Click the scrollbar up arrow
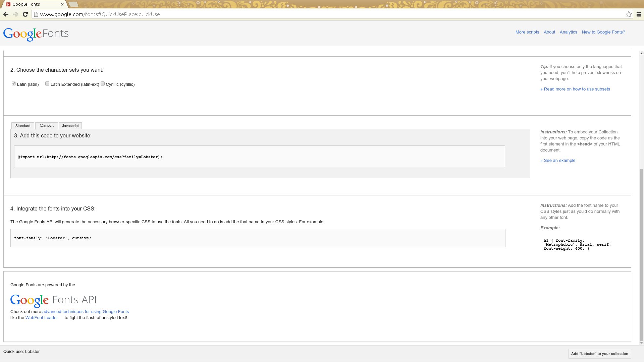Screen dimensions: 644x362 pos(641,53)
